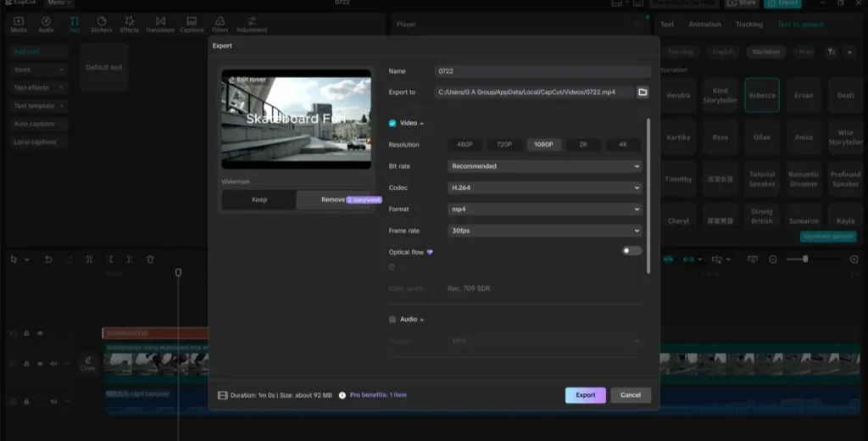Click the three-dot menu on the video track
This screenshot has width=868, height=441.
coord(67,364)
